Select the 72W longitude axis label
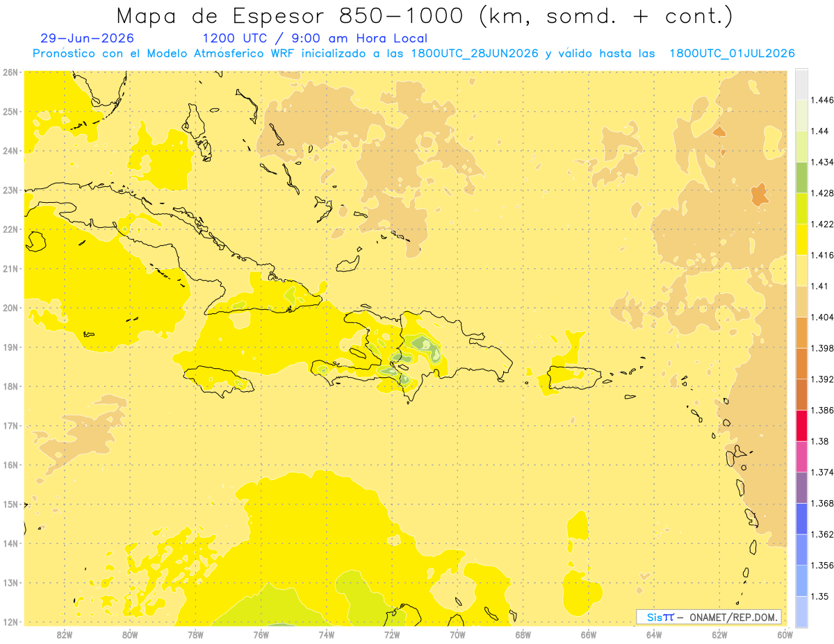The width and height of the screenshot is (834, 644). click(392, 634)
